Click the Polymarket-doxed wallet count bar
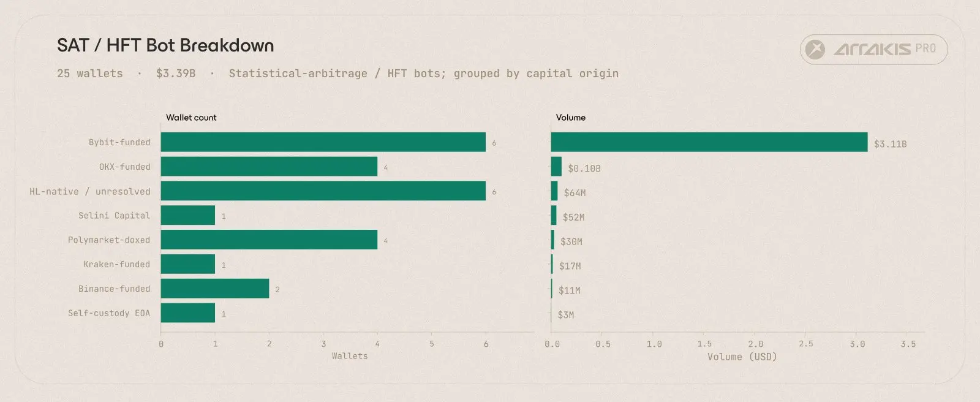980x402 pixels. coord(269,240)
